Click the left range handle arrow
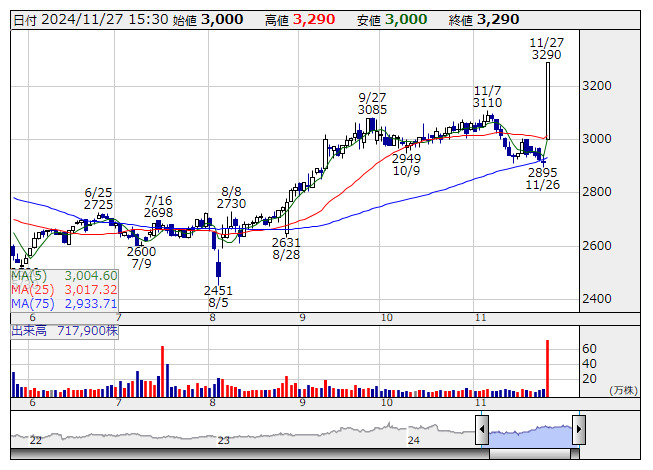The height and width of the screenshot is (470, 653). pos(482,429)
